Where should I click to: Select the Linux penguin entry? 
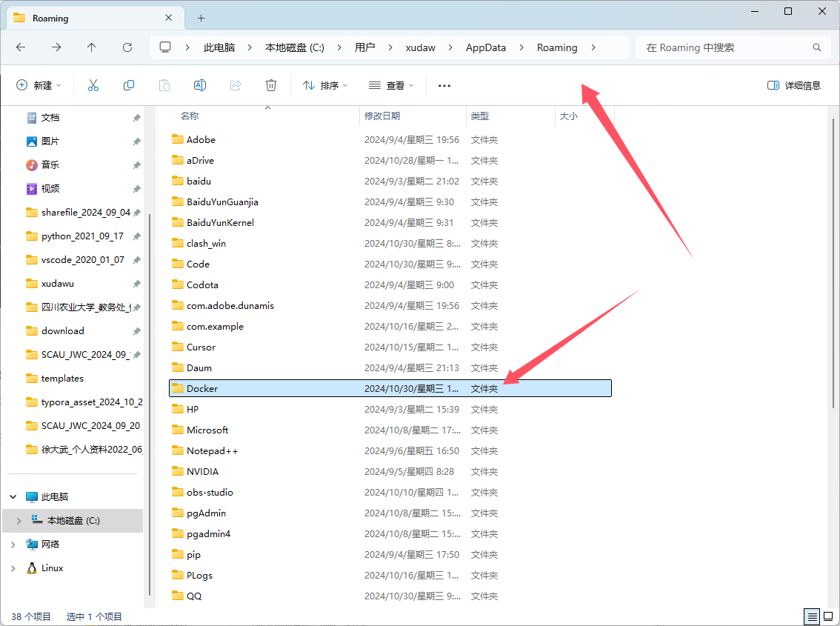[x=45, y=568]
